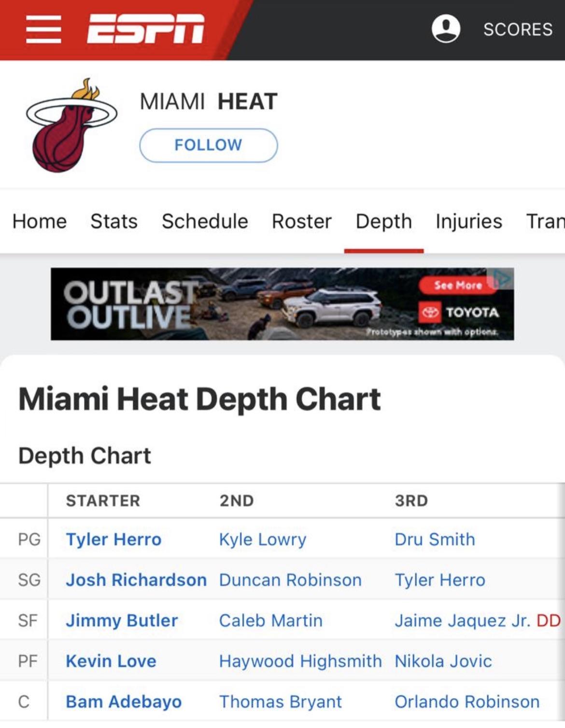Open Josh Richardson player link
Viewport: 565px width, 728px height.
(136, 580)
